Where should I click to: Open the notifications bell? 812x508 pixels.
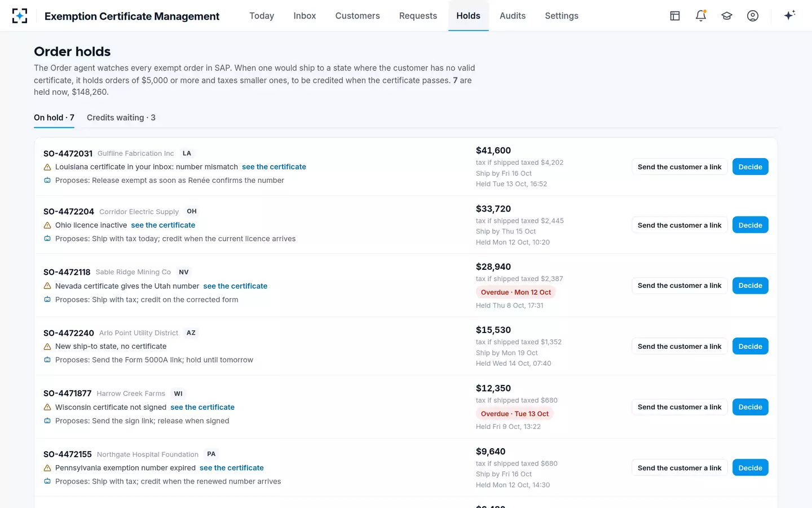coord(701,16)
